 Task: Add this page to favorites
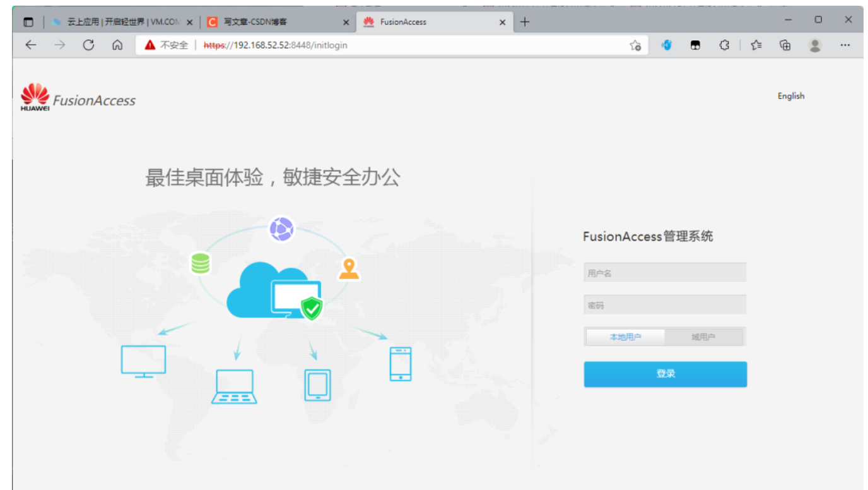[x=635, y=45]
